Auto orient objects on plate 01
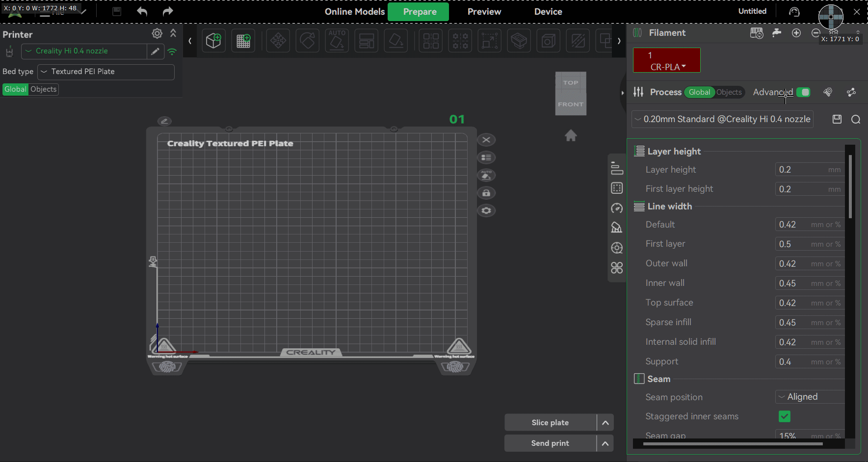This screenshot has height=462, width=868. point(486,175)
